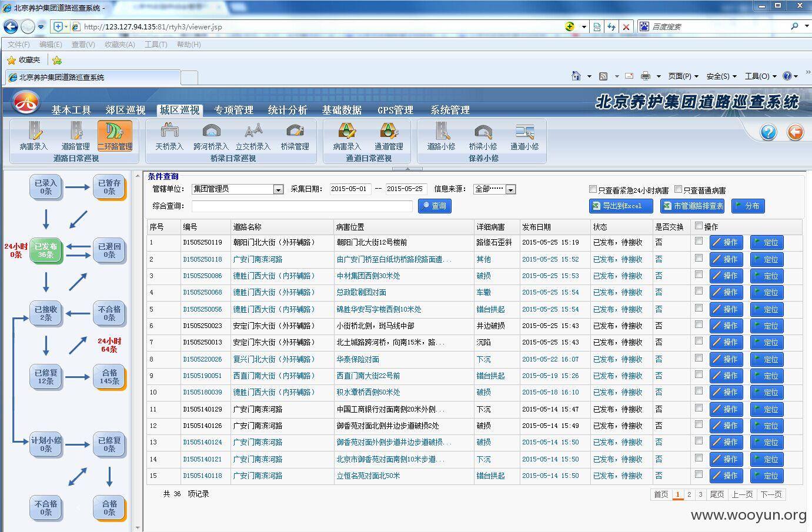Image resolution: width=812 pixels, height=532 pixels.
Task: Check the box for row D1505140118
Action: [x=699, y=474]
